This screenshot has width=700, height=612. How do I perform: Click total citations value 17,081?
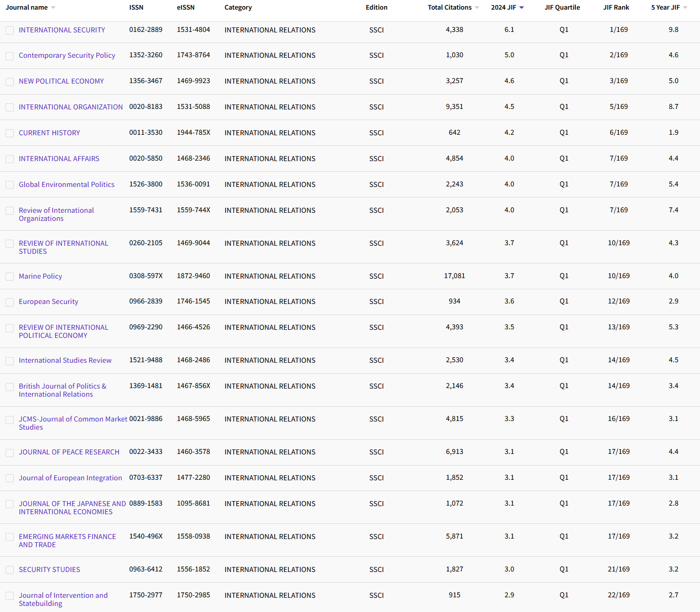click(455, 276)
